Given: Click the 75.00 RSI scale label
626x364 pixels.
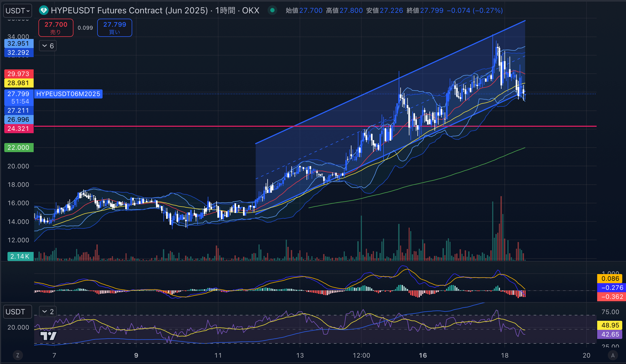Looking at the screenshot, I should click(610, 312).
